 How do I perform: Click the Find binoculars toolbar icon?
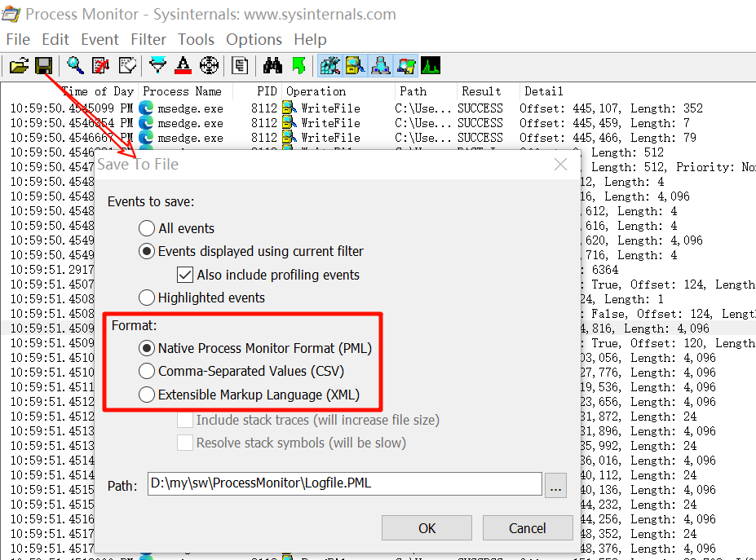point(272,65)
